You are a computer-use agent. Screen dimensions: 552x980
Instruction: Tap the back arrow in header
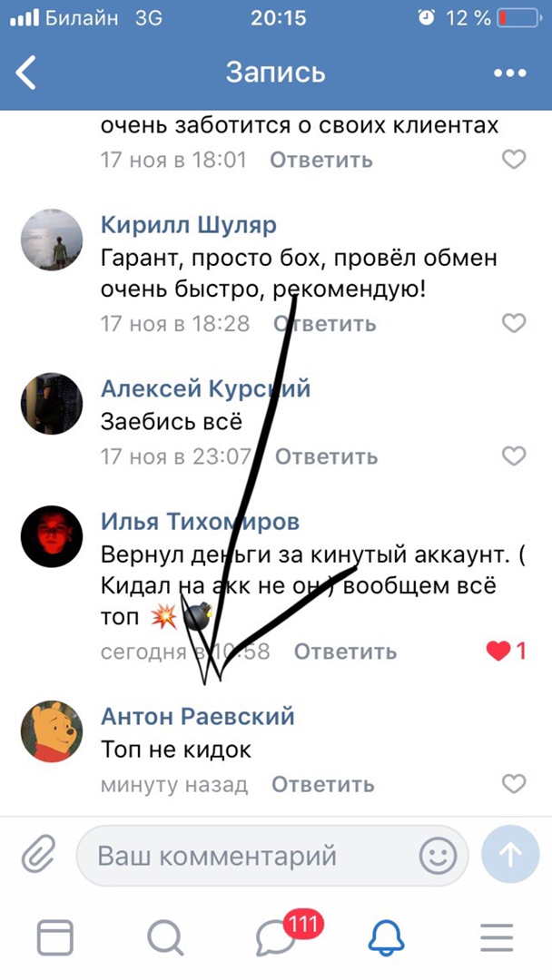[26, 73]
